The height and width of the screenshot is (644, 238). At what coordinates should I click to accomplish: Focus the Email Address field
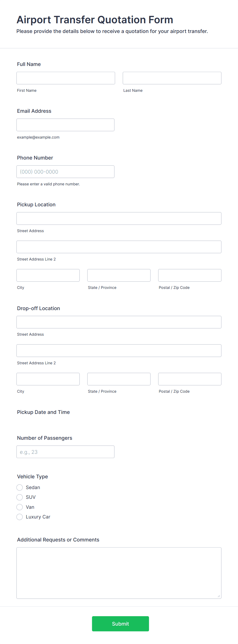pyautogui.click(x=65, y=125)
